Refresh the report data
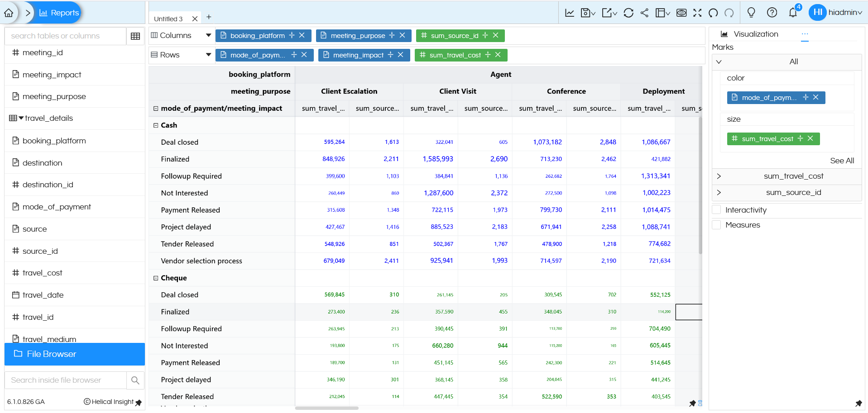Viewport: 868px width, 413px height. [628, 13]
